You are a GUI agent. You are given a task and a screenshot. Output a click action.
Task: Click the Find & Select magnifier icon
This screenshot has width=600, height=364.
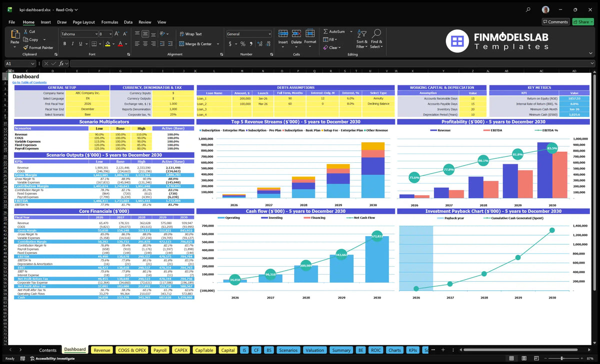pyautogui.click(x=376, y=33)
